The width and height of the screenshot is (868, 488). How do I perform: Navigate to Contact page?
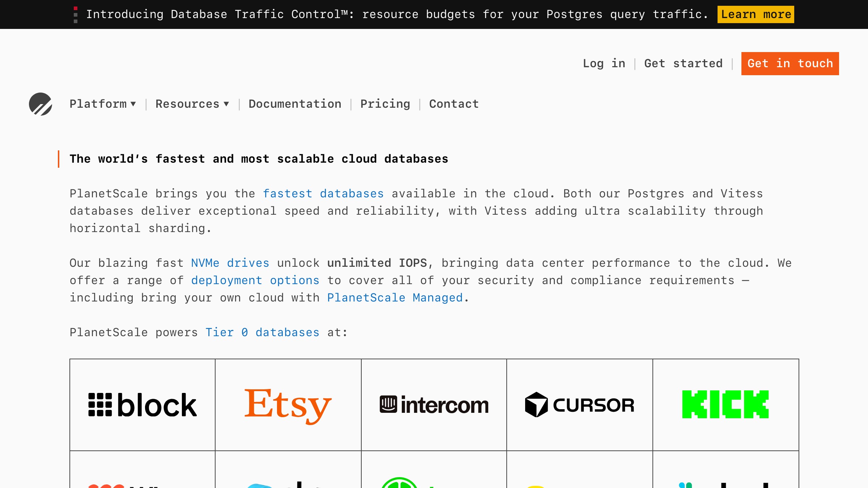(454, 104)
